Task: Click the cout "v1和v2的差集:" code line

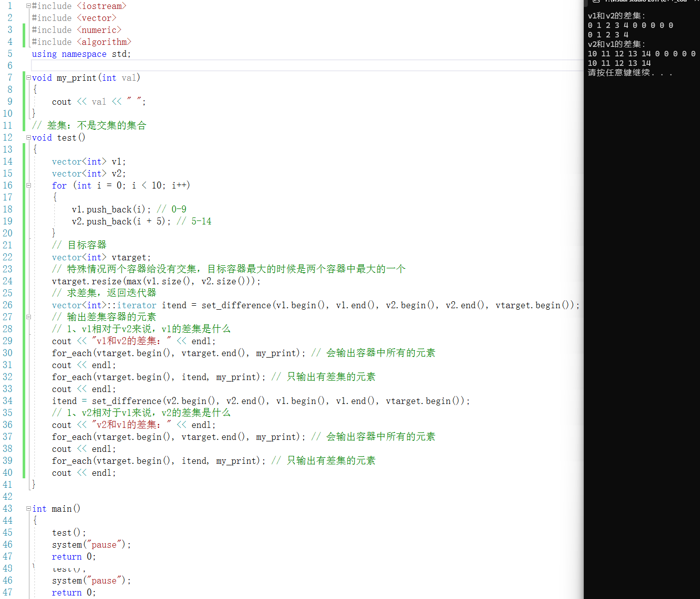Action: (134, 341)
